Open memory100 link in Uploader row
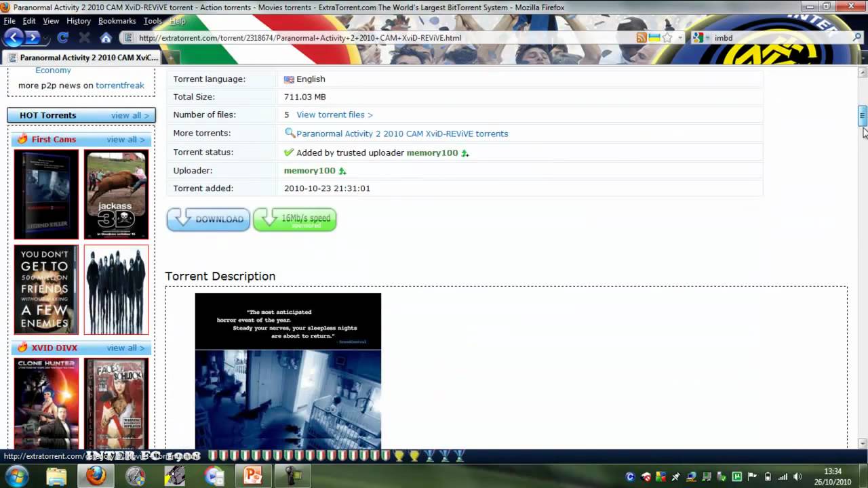Image resolution: width=868 pixels, height=488 pixels. [309, 170]
